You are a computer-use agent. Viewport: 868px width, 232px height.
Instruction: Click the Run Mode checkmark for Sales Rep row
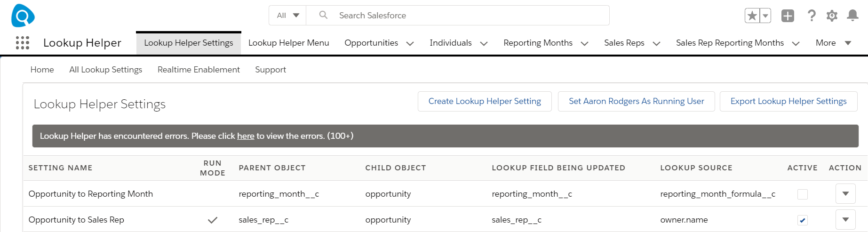[213, 220]
